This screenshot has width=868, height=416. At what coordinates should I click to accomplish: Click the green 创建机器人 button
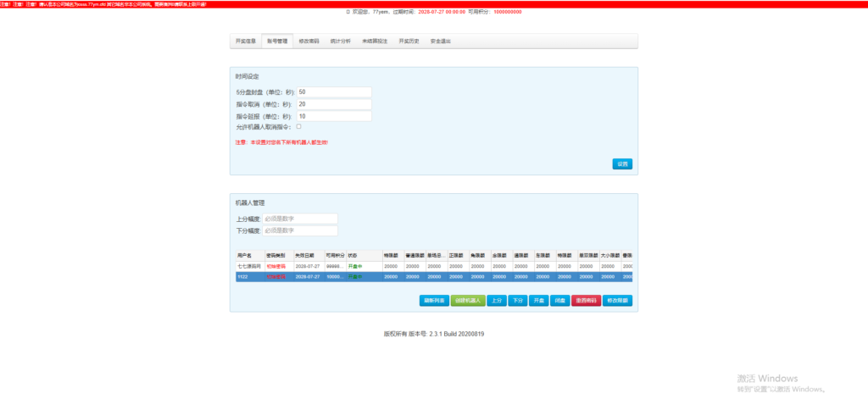click(x=468, y=301)
